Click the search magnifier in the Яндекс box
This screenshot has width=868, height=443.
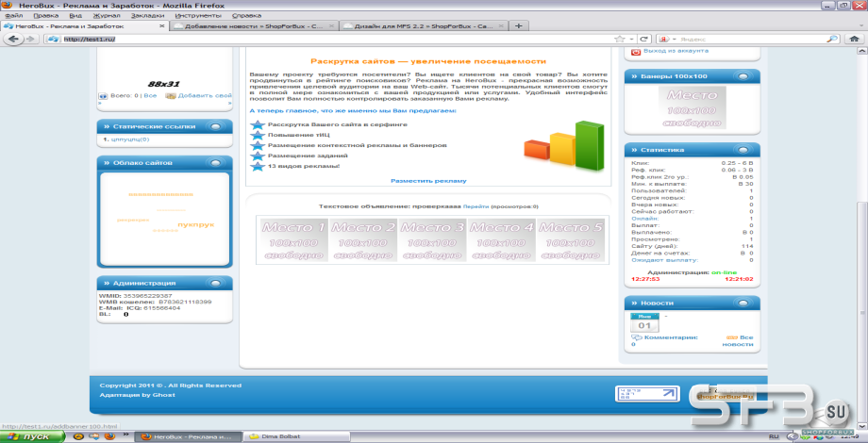click(x=832, y=40)
